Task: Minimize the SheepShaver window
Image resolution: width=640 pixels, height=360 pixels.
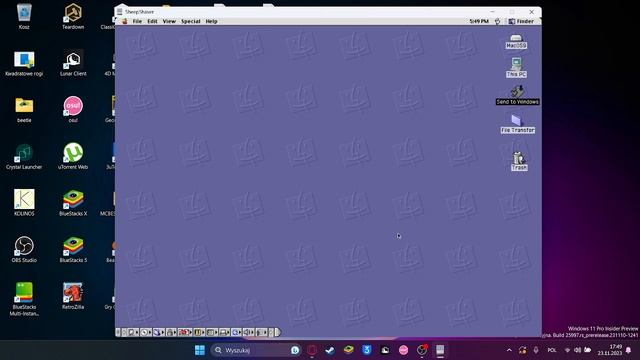Action: (492, 12)
